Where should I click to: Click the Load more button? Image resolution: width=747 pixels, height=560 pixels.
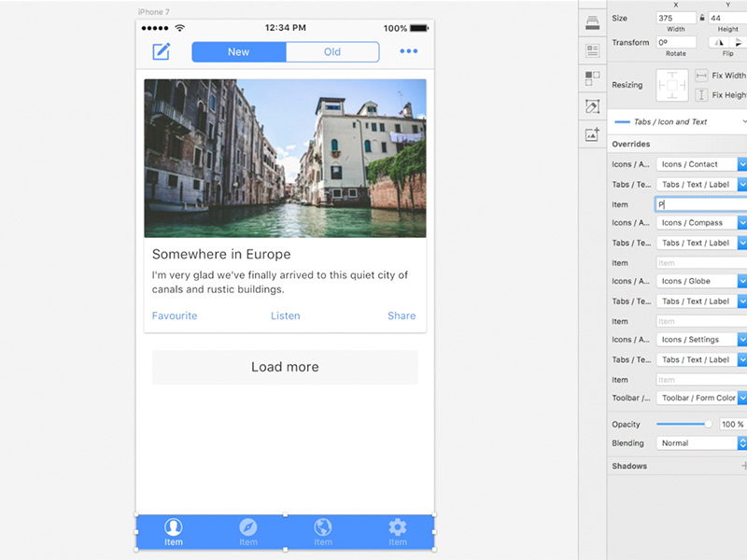click(x=285, y=367)
